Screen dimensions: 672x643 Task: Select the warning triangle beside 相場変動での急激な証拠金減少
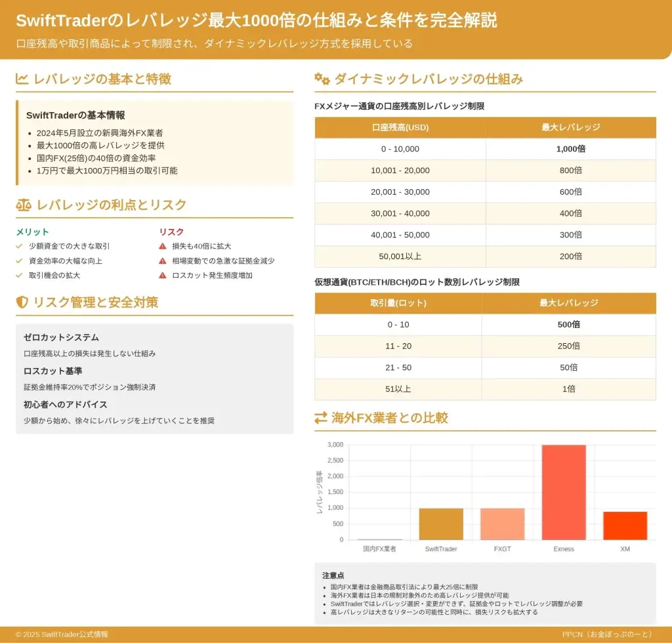pyautogui.click(x=163, y=261)
